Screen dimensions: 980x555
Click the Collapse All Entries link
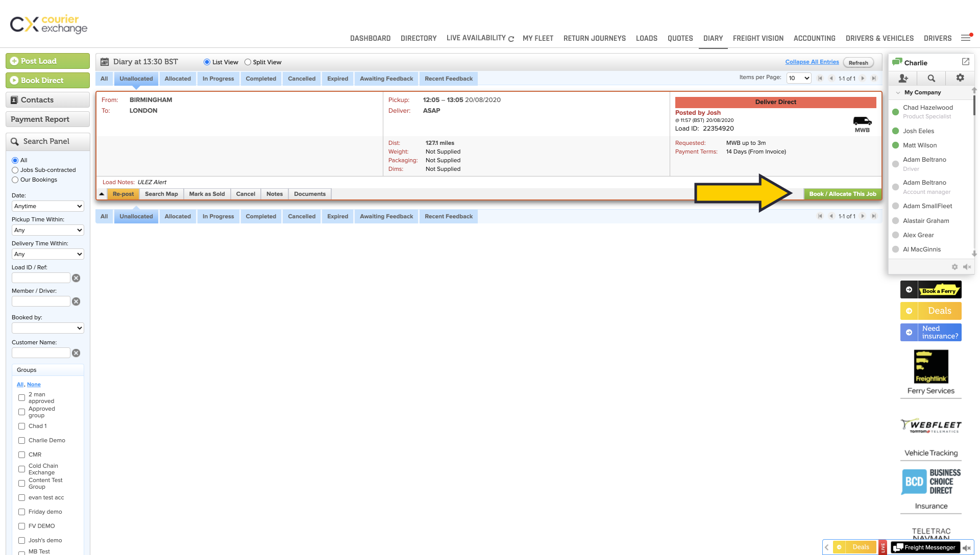[x=812, y=62]
